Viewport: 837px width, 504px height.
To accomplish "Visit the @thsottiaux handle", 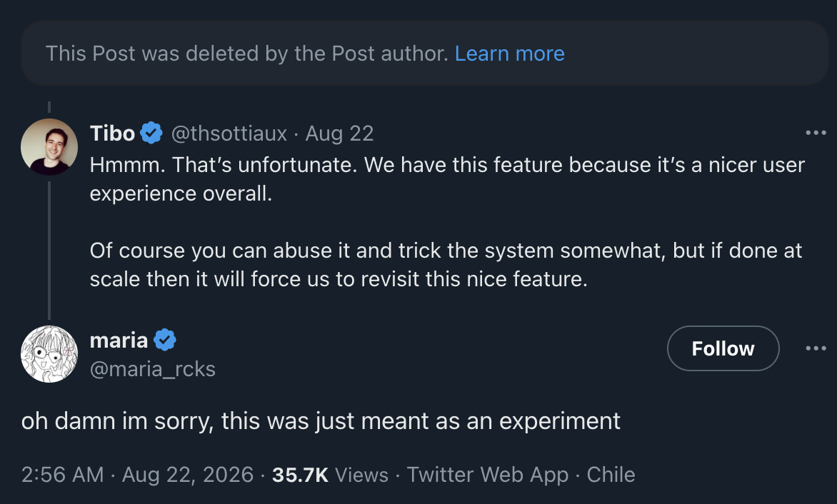I will pos(229,133).
